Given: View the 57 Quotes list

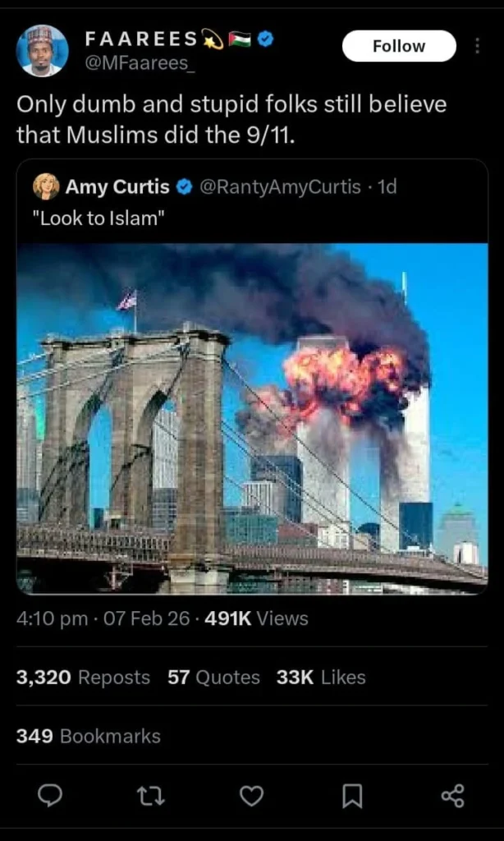Looking at the screenshot, I should (213, 678).
